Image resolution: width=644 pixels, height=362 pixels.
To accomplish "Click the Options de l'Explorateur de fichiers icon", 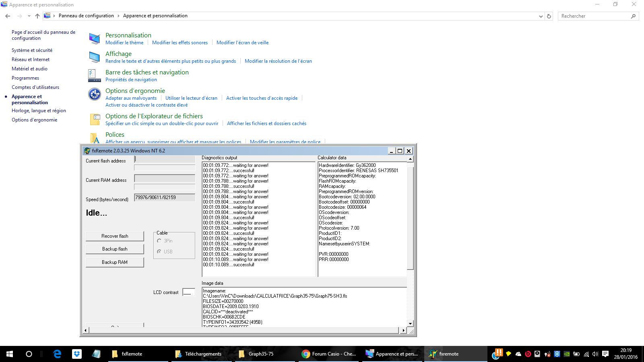I will click(95, 119).
